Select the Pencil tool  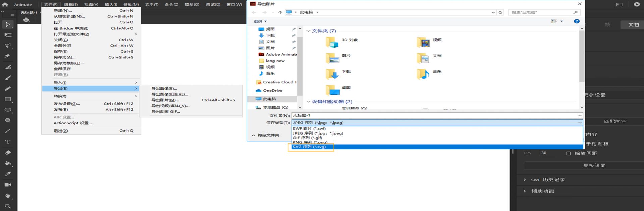(x=8, y=89)
